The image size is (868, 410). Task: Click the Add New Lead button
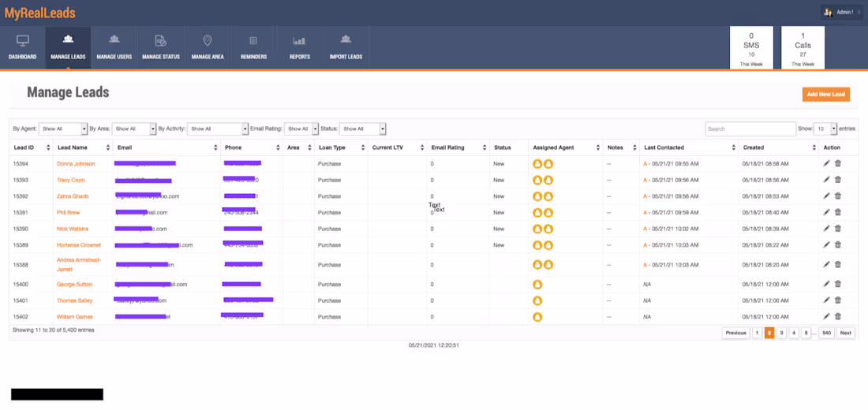coord(825,94)
